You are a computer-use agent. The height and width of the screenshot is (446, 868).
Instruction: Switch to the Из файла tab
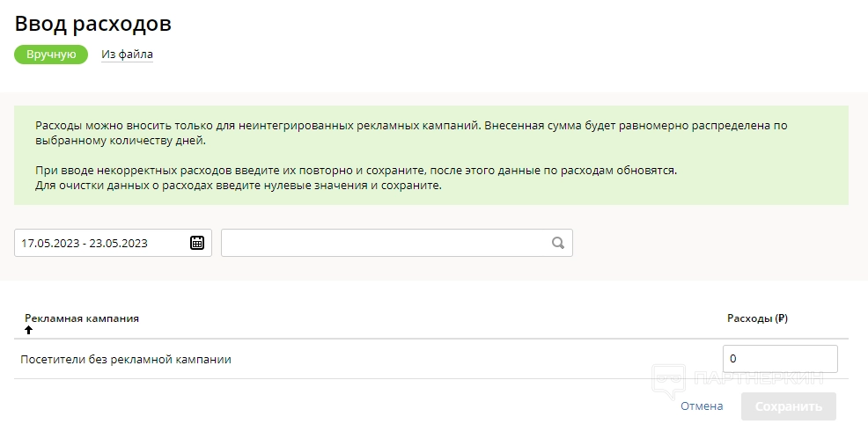pos(127,55)
